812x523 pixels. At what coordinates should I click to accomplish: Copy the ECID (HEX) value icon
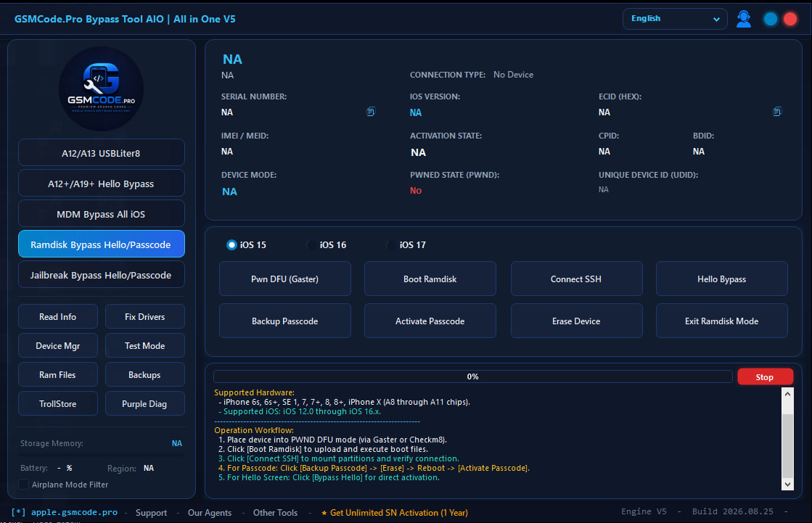(776, 112)
